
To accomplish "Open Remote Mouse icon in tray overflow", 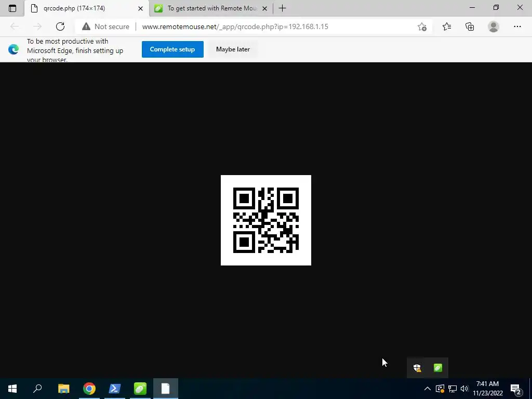I will tap(437, 368).
